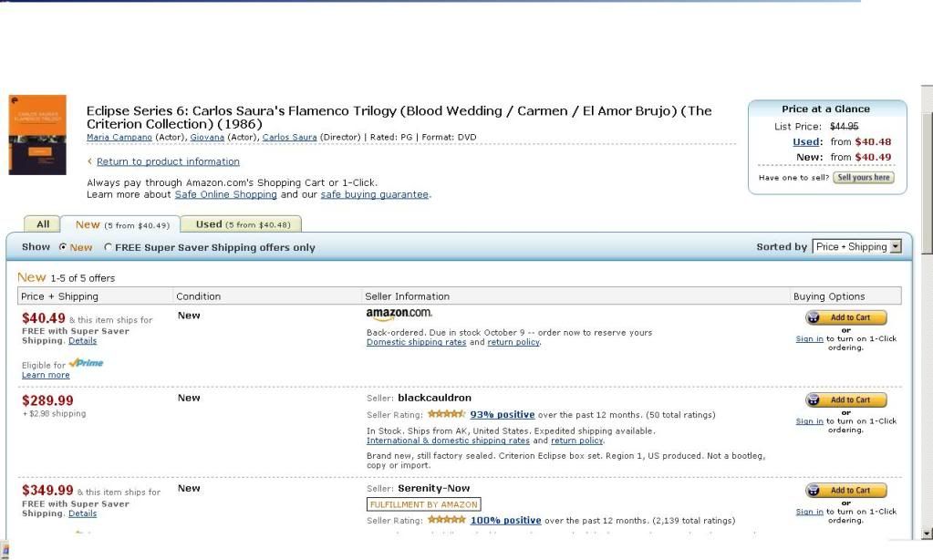Switch to the Used offers tab

point(243,224)
